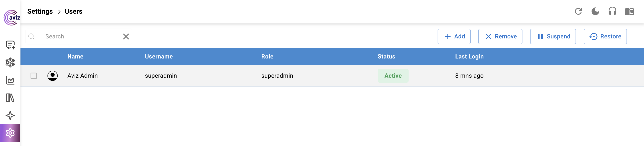Clear the search with X icon
The width and height of the screenshot is (644, 146).
(126, 36)
